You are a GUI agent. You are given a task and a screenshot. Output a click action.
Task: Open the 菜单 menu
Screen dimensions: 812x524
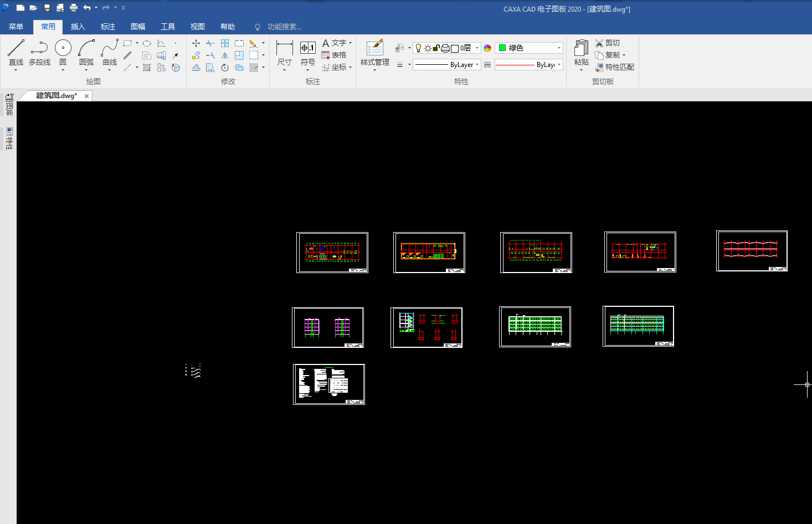[16, 27]
